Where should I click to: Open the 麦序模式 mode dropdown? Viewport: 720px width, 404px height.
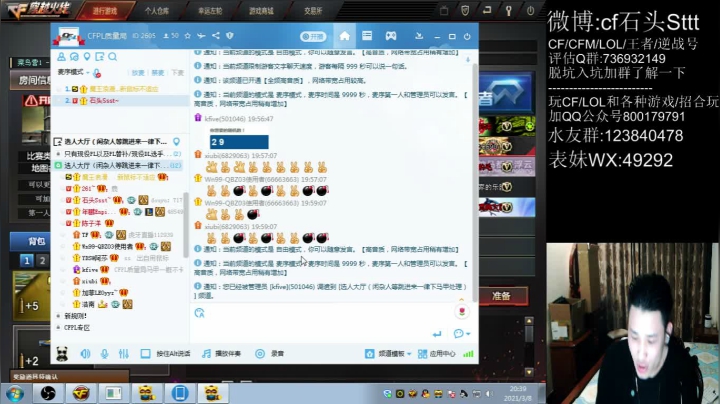(73, 72)
